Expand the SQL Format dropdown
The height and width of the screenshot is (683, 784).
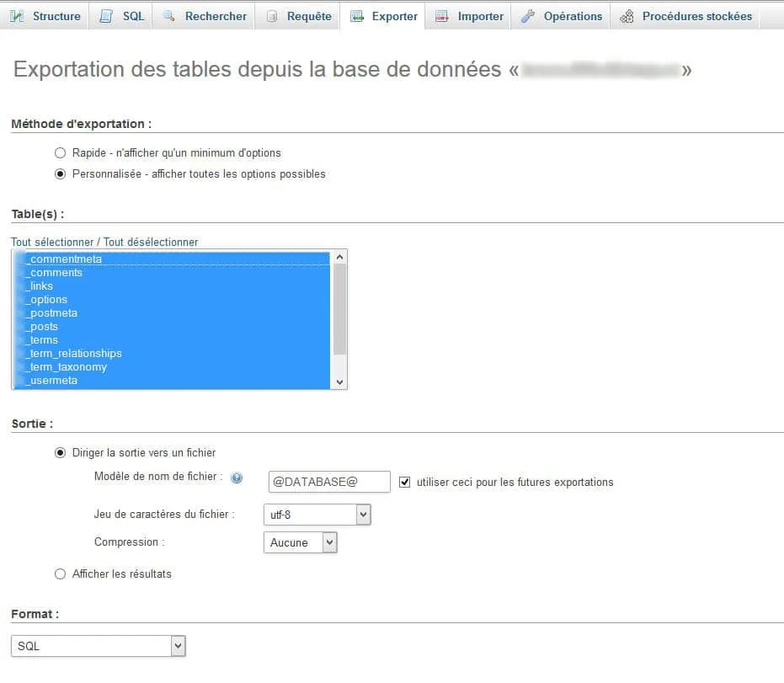pyautogui.click(x=98, y=646)
